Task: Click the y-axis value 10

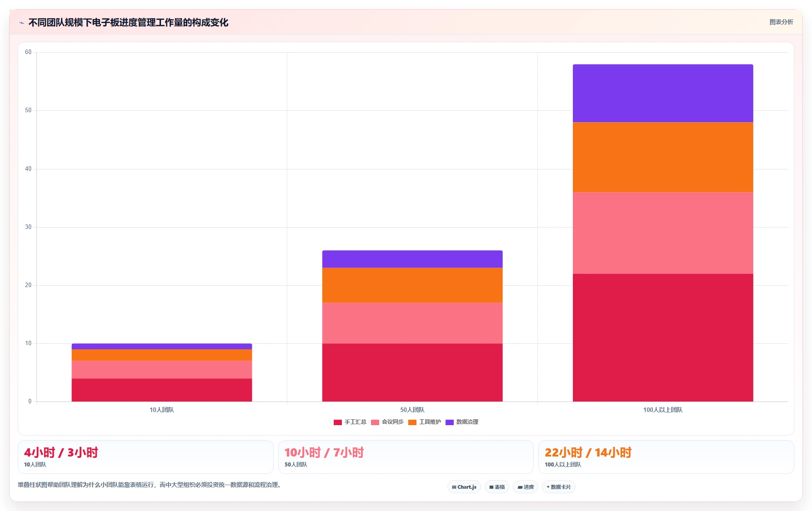Action: (x=28, y=343)
